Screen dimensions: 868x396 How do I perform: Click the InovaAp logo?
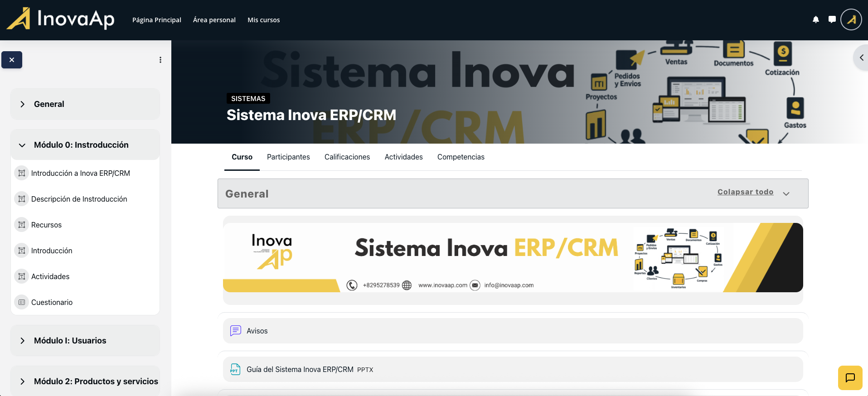tap(61, 19)
